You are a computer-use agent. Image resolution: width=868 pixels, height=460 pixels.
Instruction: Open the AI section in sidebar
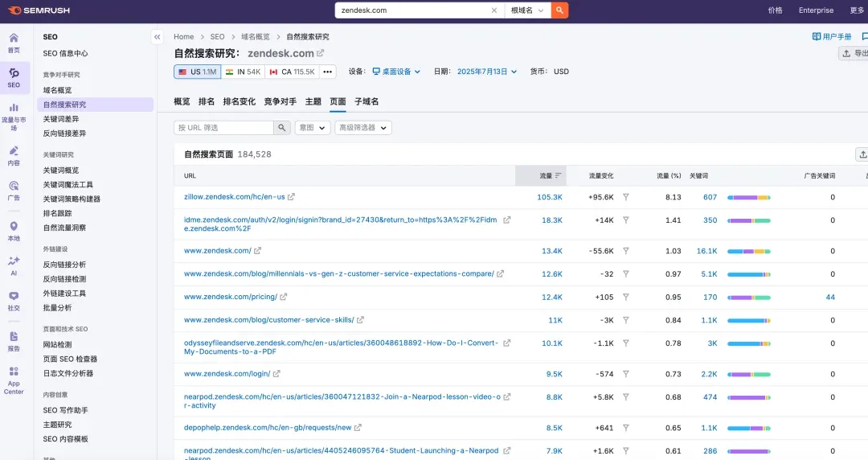coord(14,265)
